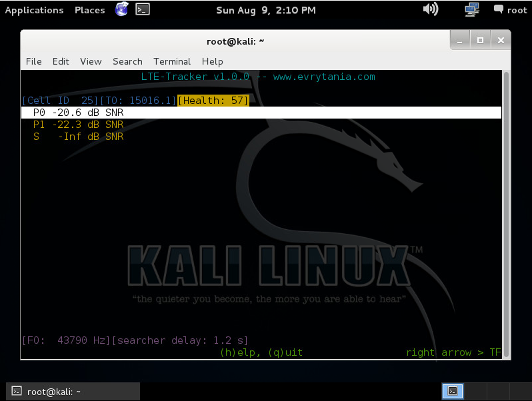Close the root@kali terminal window
Image resolution: width=532 pixels, height=401 pixels.
point(501,41)
